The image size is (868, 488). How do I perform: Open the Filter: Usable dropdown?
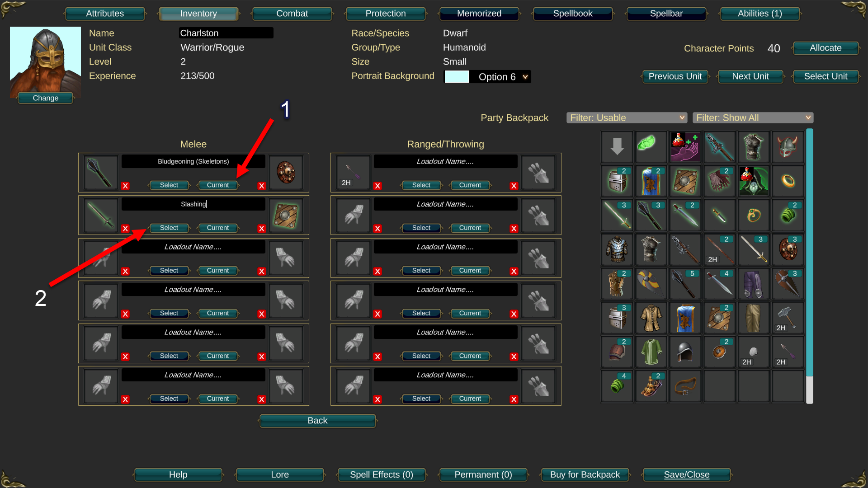(627, 118)
